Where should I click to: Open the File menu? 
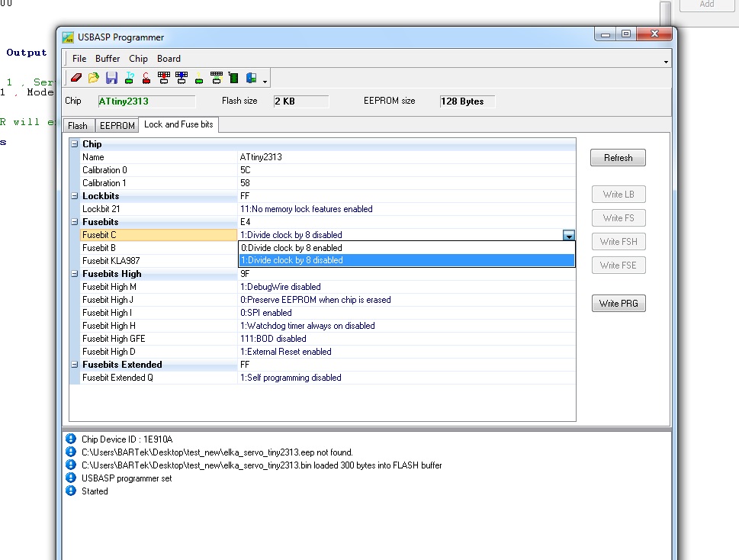[79, 59]
